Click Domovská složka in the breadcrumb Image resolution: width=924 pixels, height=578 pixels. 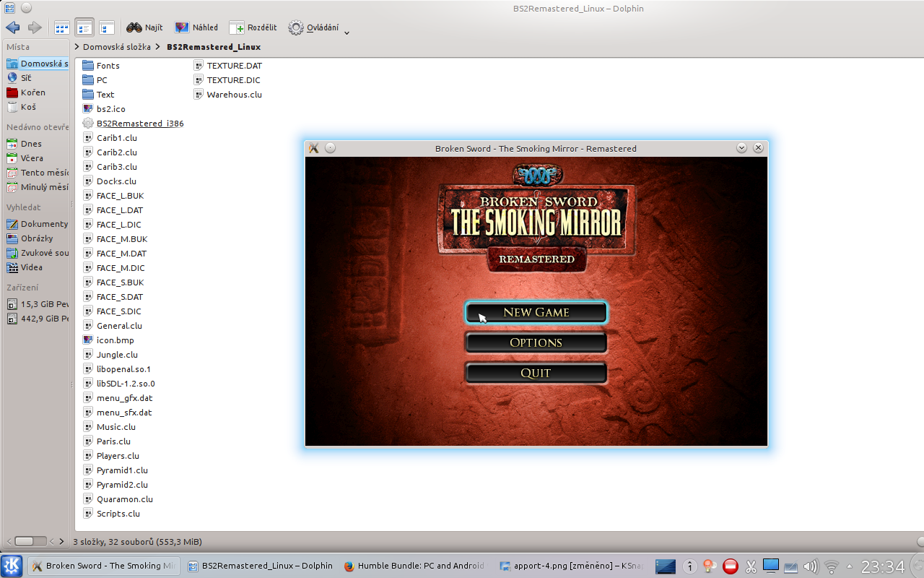(x=117, y=47)
